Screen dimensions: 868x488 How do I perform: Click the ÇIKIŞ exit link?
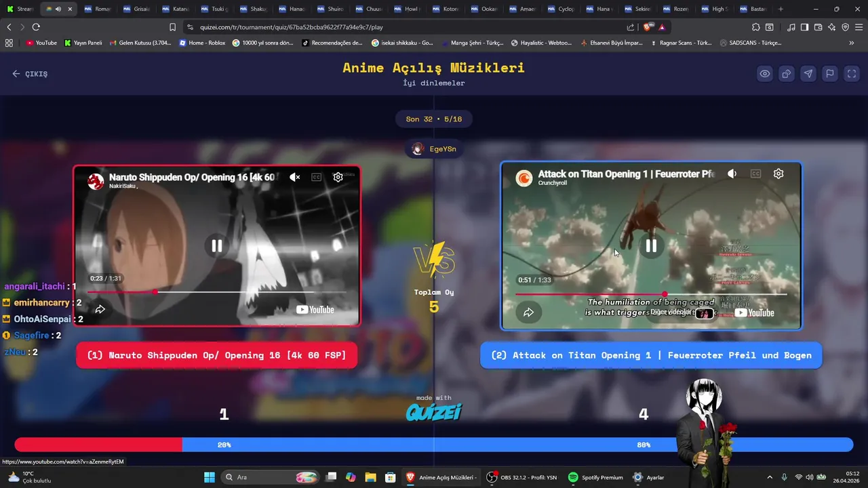tap(30, 74)
